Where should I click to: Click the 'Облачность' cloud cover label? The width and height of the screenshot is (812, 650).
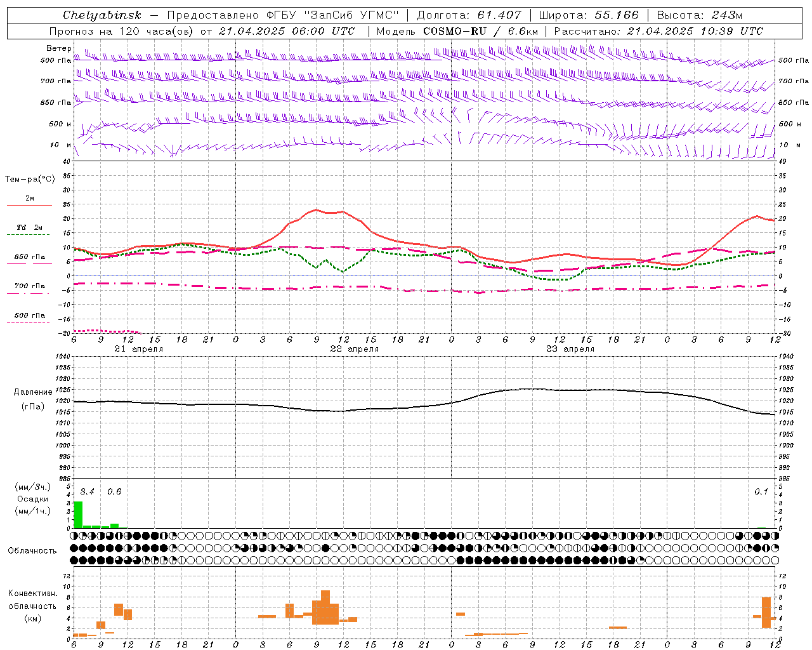pos(32,551)
